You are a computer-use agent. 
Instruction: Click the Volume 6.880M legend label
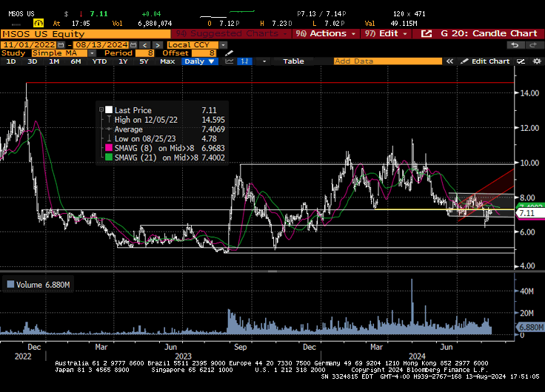click(43, 285)
